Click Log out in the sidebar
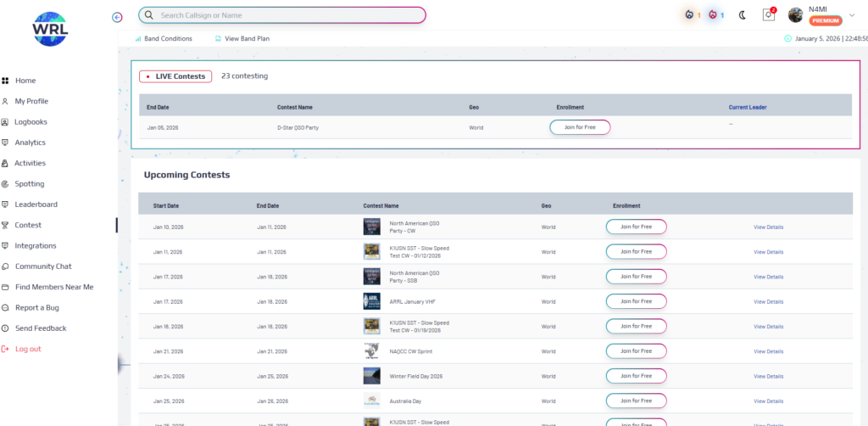The image size is (868, 426). (x=27, y=349)
